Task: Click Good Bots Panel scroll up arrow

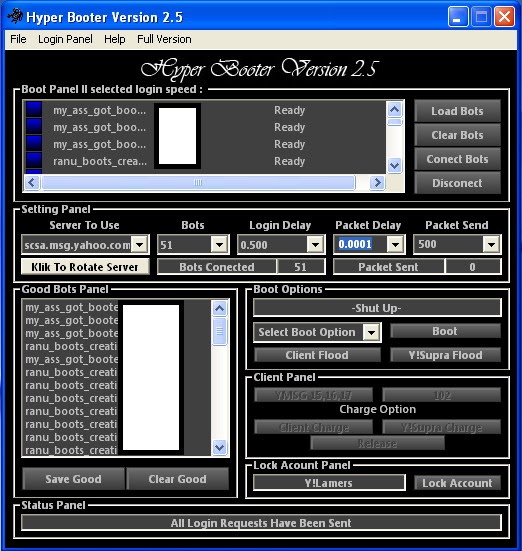Action: (220, 309)
